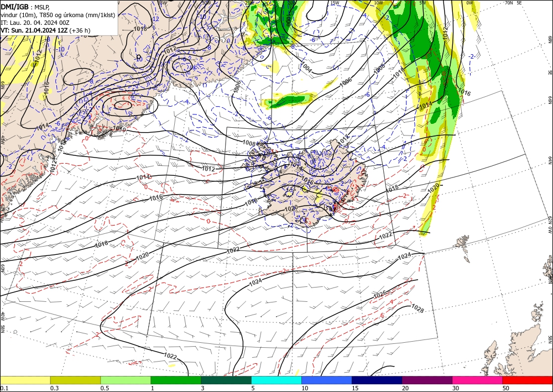This screenshot has height=392, width=553.
Task: Click the "70N" latitude label at top
Action: click(509, 3)
